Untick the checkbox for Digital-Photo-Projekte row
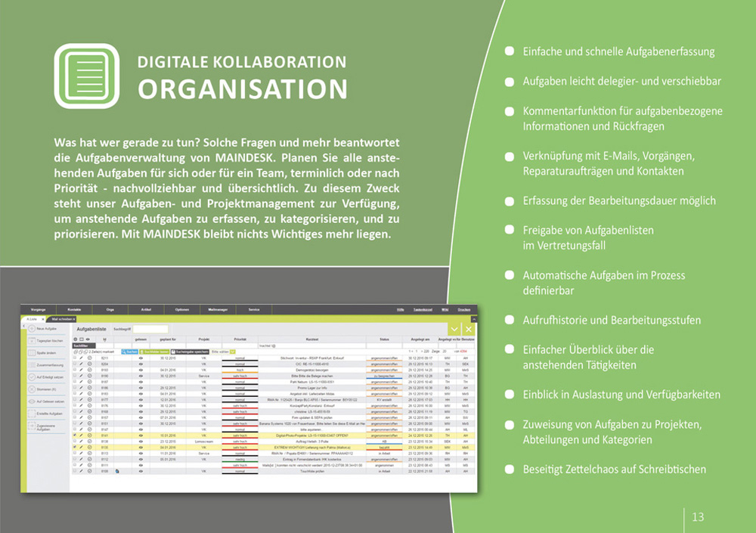Viewport: 756px width, 533px height. pos(75,435)
